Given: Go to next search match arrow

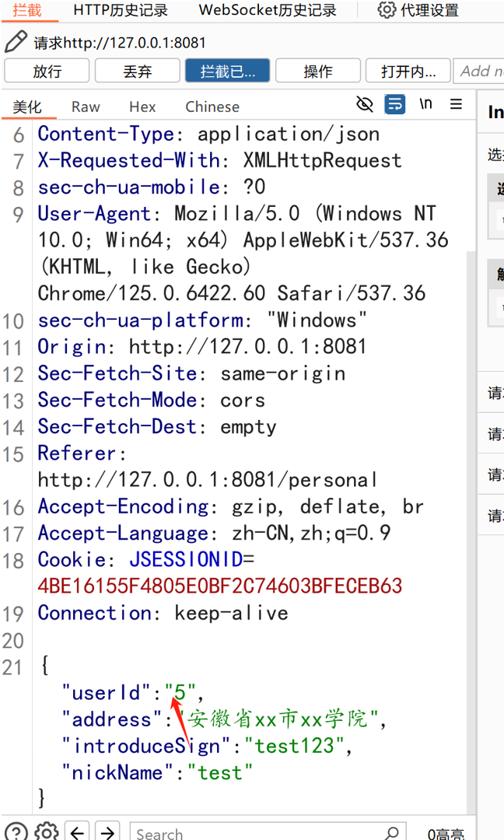Looking at the screenshot, I should pyautogui.click(x=107, y=832).
